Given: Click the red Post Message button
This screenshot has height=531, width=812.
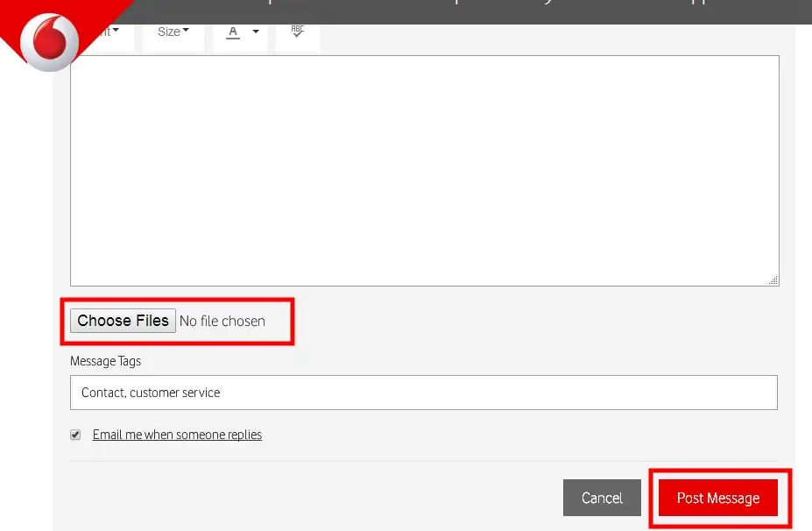Looking at the screenshot, I should [x=717, y=498].
